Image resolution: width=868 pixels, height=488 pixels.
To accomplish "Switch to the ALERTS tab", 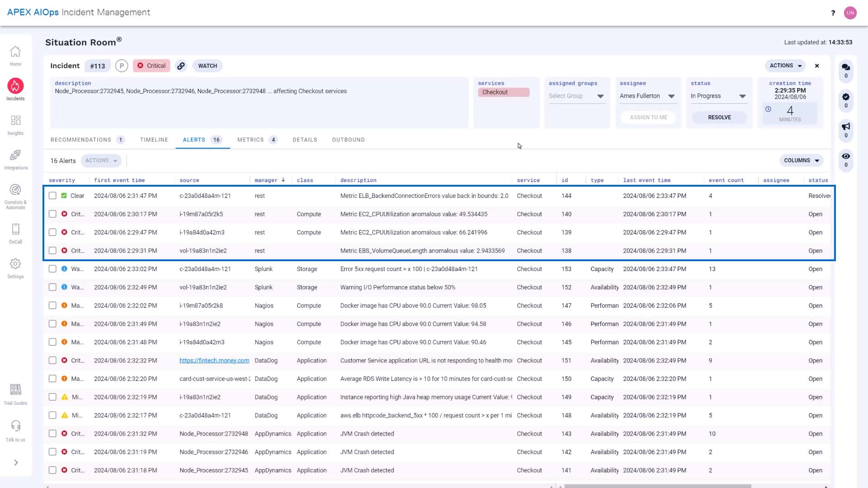I will click(202, 140).
